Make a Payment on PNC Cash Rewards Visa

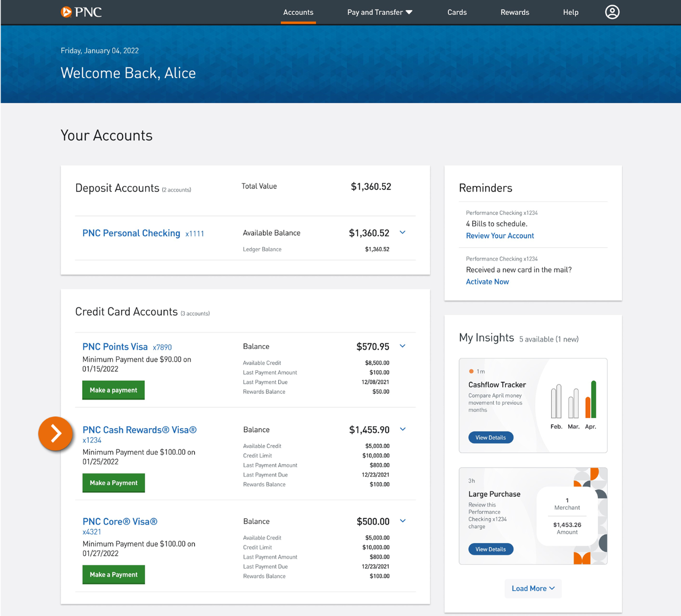113,483
